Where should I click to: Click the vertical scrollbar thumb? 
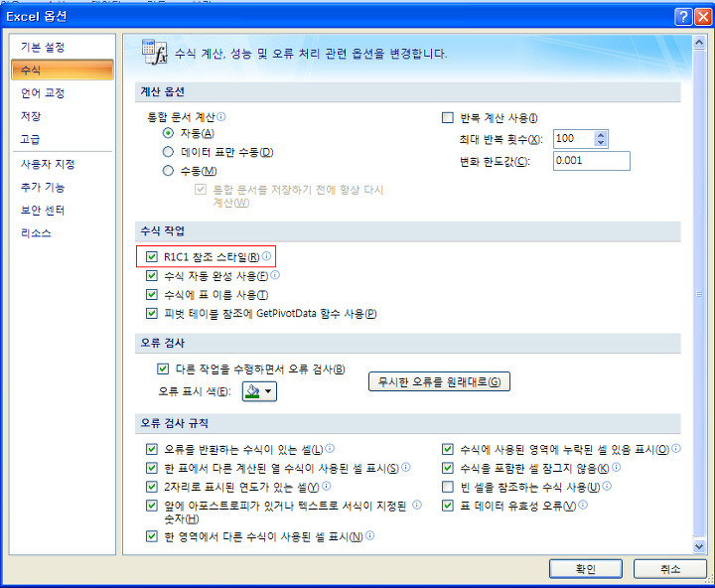click(698, 294)
